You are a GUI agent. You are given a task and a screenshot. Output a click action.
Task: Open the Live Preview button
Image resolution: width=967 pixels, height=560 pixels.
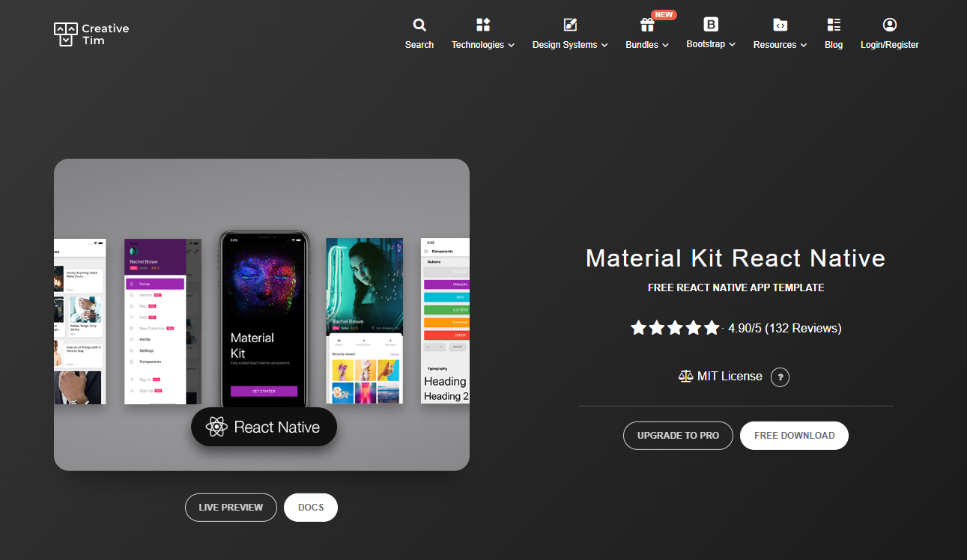point(231,508)
